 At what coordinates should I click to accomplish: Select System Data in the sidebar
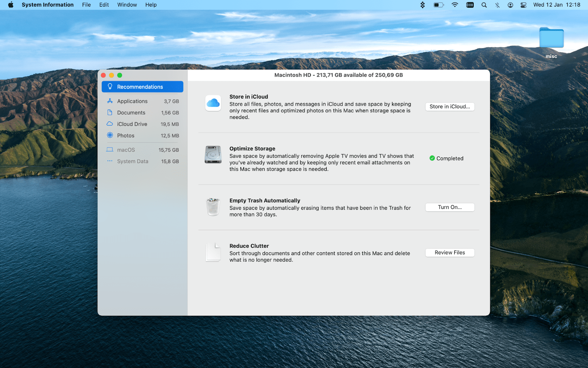(133, 161)
